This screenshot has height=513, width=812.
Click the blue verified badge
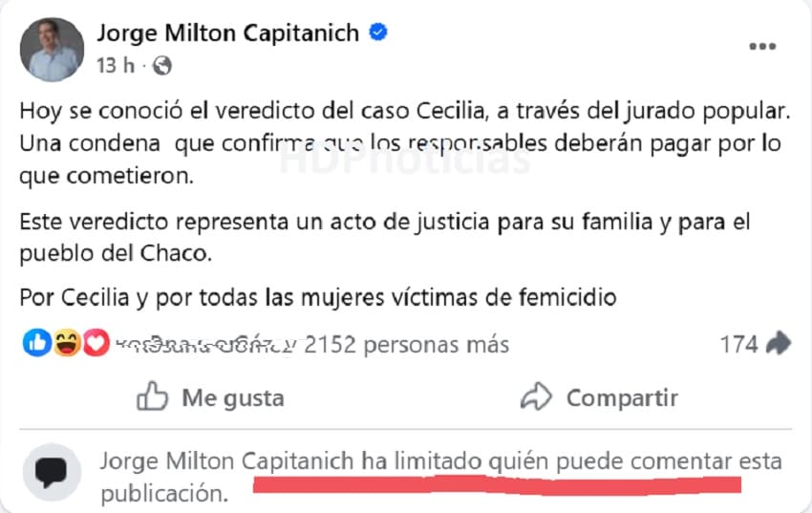click(x=378, y=32)
